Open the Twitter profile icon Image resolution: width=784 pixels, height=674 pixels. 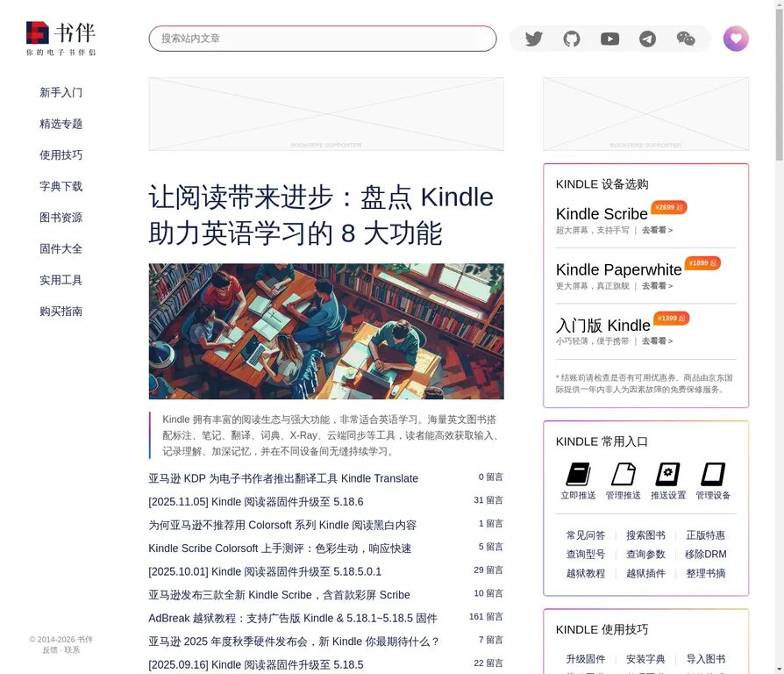pyautogui.click(x=533, y=39)
